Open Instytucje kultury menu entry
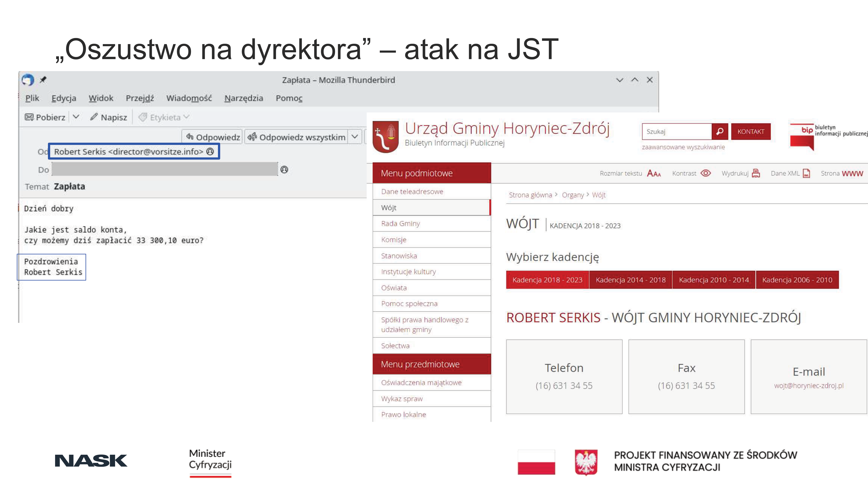The height and width of the screenshot is (488, 868). (432, 272)
